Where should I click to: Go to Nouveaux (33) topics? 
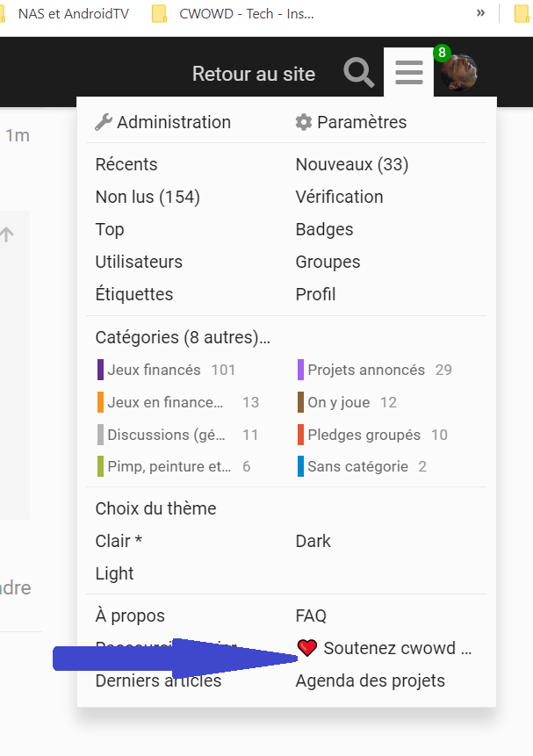coord(352,165)
